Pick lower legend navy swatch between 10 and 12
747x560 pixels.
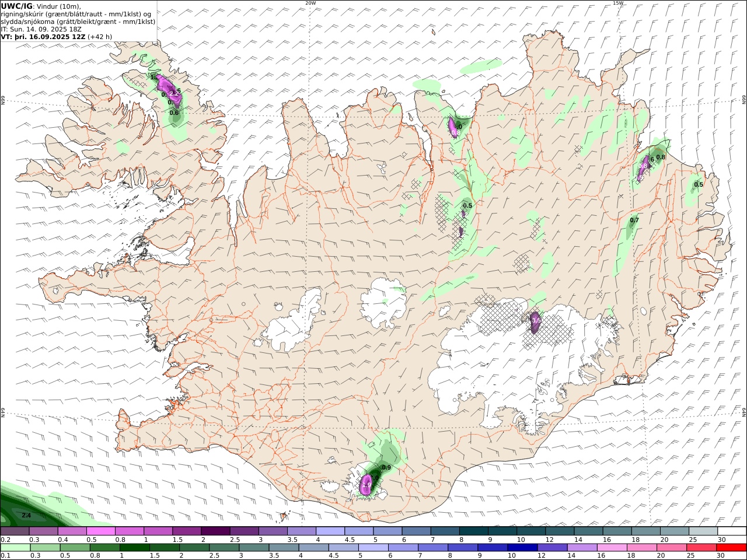pos(522,548)
